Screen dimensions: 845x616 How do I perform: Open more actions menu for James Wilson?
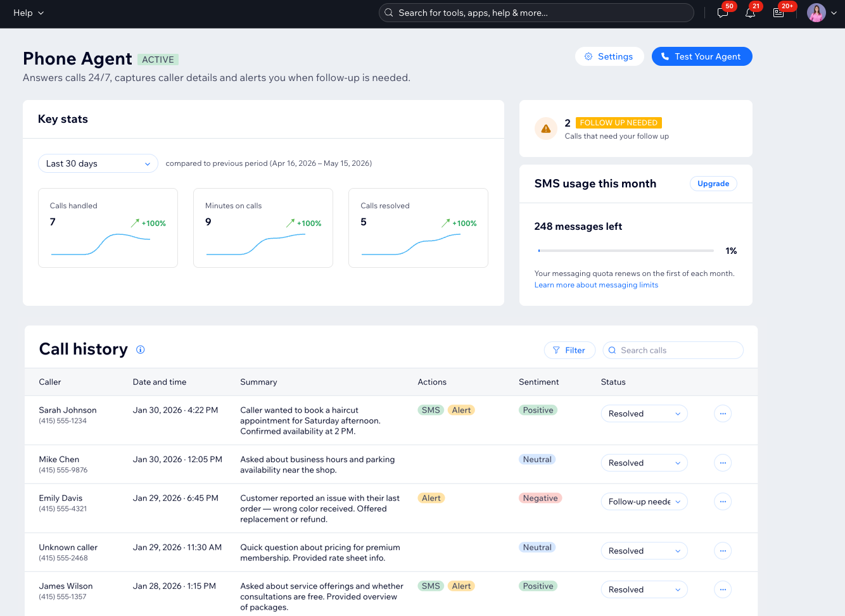point(723,589)
